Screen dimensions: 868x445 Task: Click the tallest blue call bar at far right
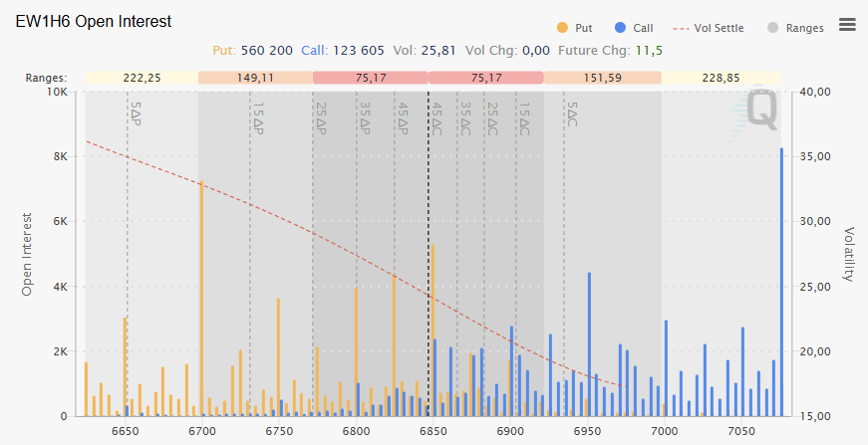pos(781,283)
